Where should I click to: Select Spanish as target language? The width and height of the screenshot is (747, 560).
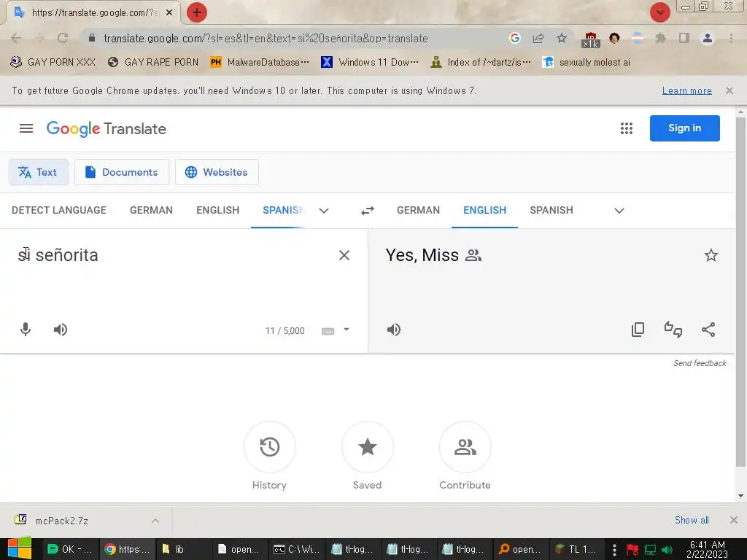551,210
